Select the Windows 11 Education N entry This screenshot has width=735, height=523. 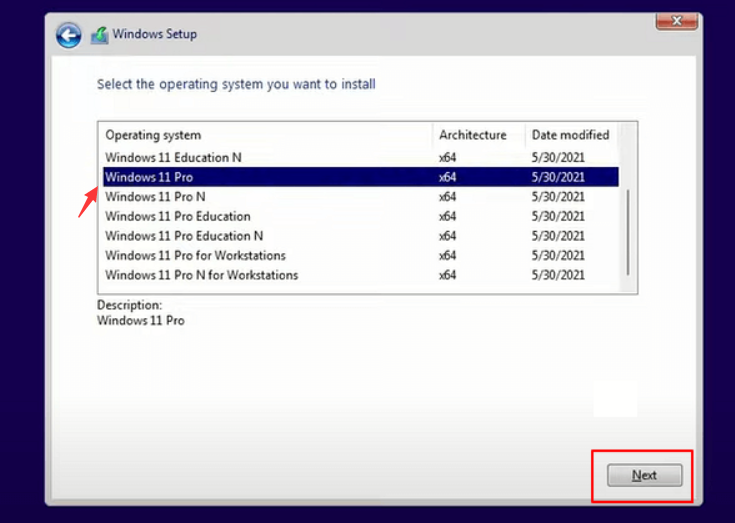tap(173, 157)
